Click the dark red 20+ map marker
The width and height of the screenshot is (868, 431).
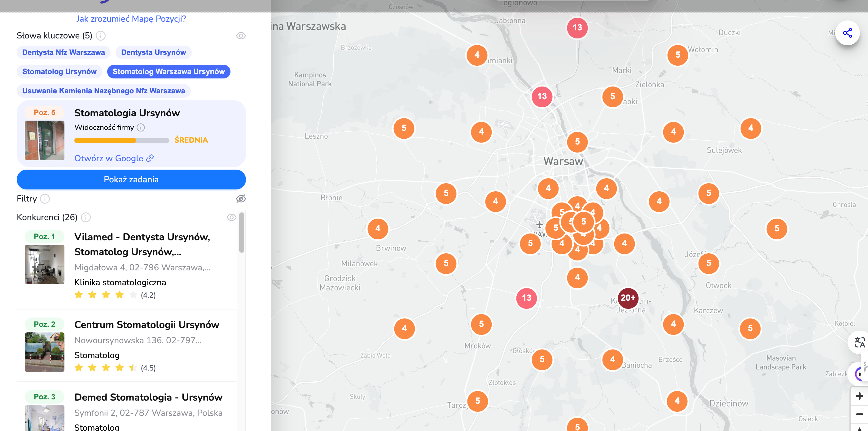point(628,298)
